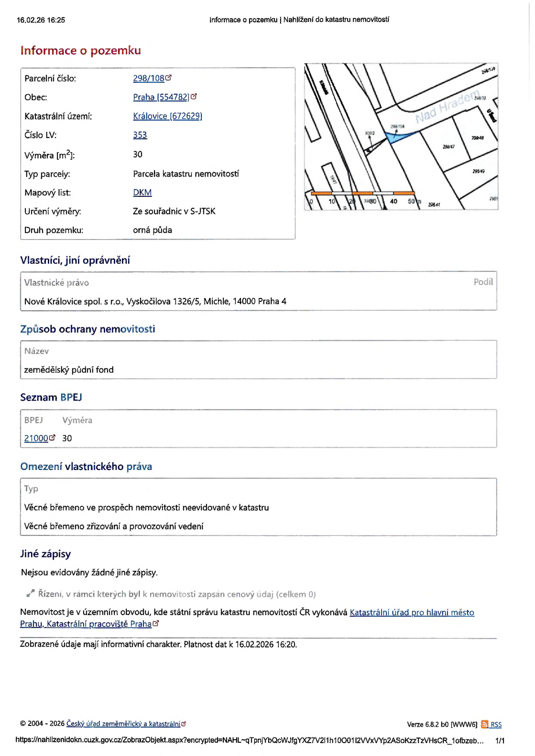Click the orange RSS feed icon
This screenshot has height=756, width=535.
coord(485,725)
